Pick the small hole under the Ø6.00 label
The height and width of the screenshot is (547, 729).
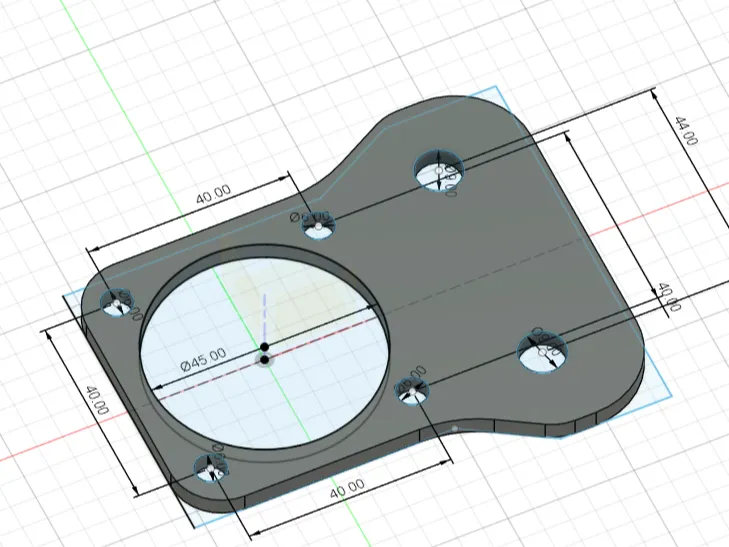[318, 226]
